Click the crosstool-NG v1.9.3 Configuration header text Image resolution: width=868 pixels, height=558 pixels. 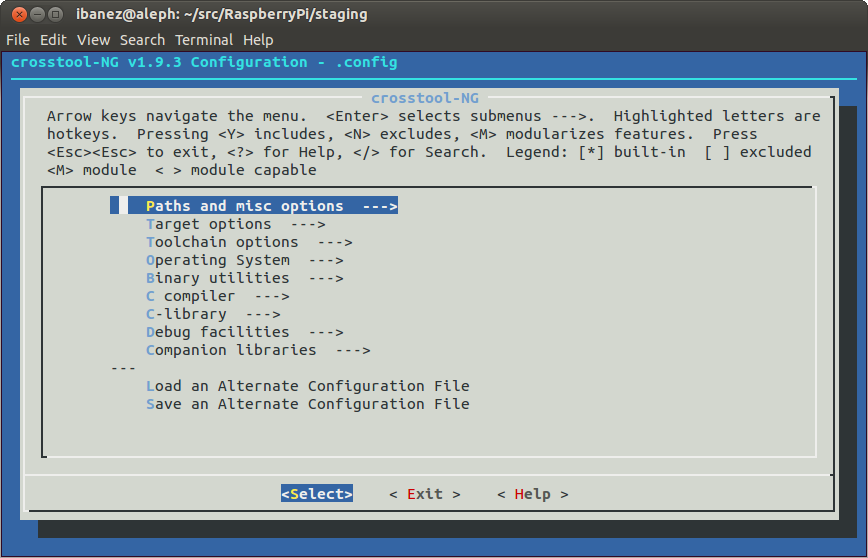click(204, 62)
